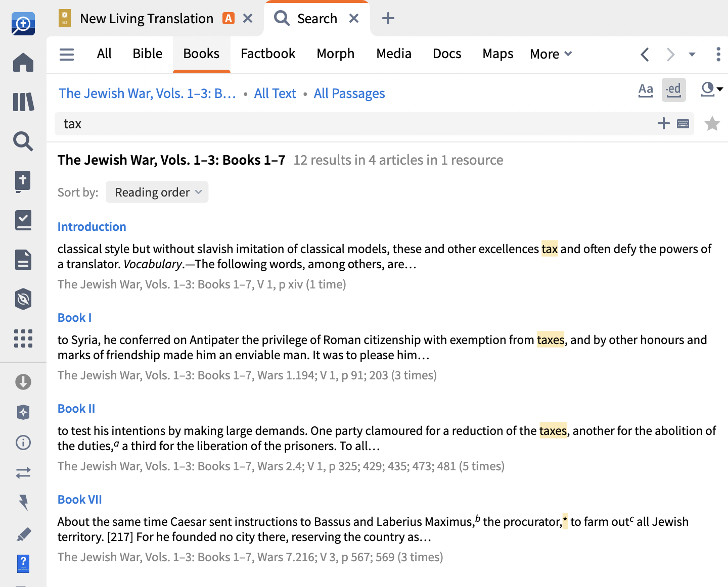Click the 'Wars 1.194' citation line
This screenshot has height=587, width=728.
coord(247,375)
